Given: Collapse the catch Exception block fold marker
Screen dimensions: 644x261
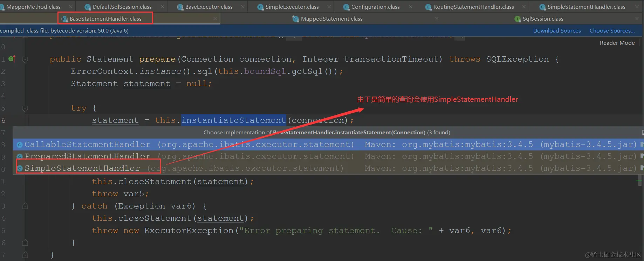Looking at the screenshot, I should [x=25, y=206].
